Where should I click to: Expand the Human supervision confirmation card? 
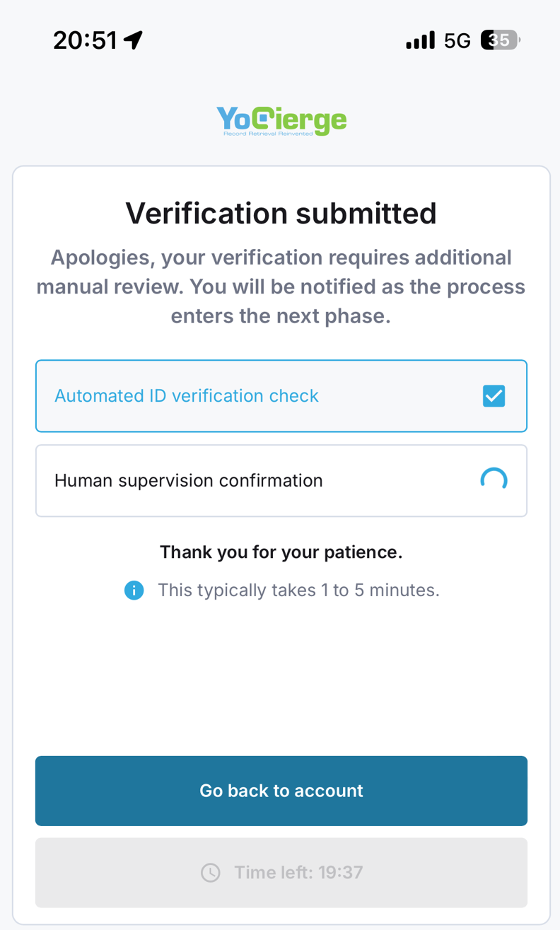[281, 480]
